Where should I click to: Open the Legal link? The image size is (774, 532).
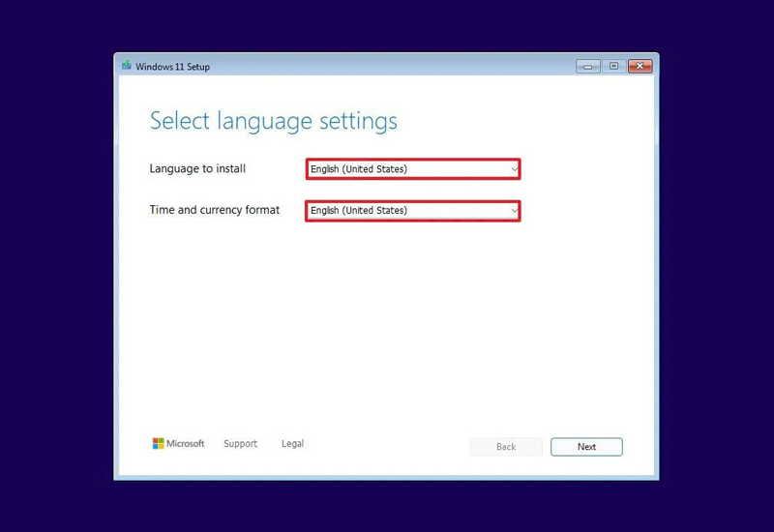click(293, 444)
